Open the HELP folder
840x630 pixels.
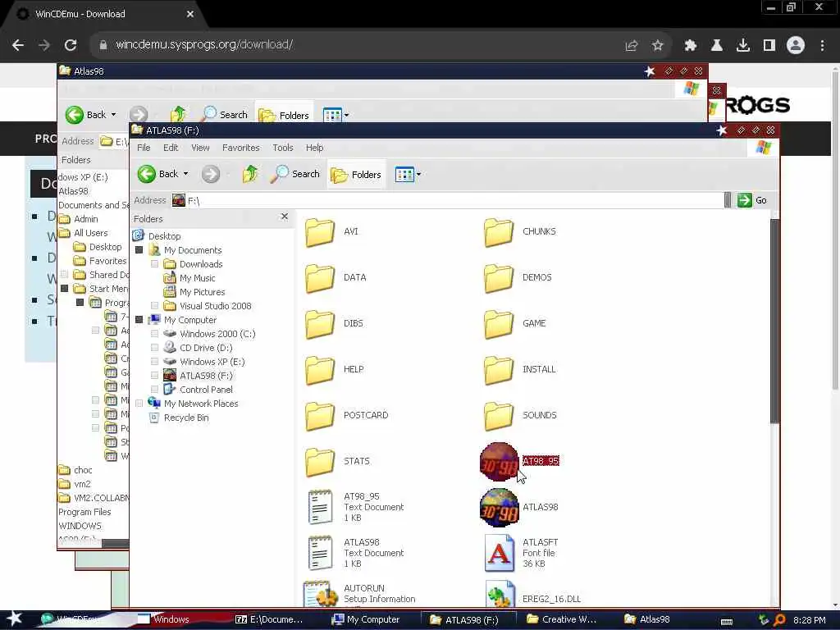click(x=321, y=370)
